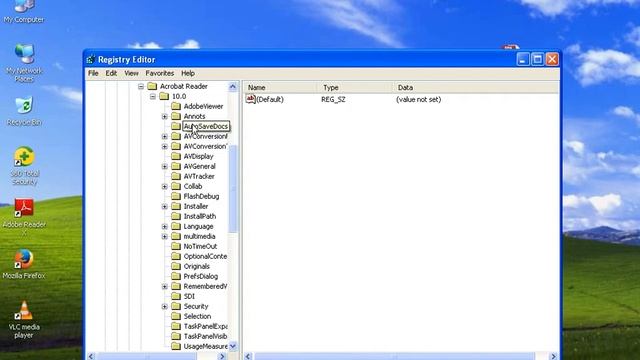Click the Acrobat Reader folder icon
The width and height of the screenshot is (640, 360).
(x=152, y=86)
